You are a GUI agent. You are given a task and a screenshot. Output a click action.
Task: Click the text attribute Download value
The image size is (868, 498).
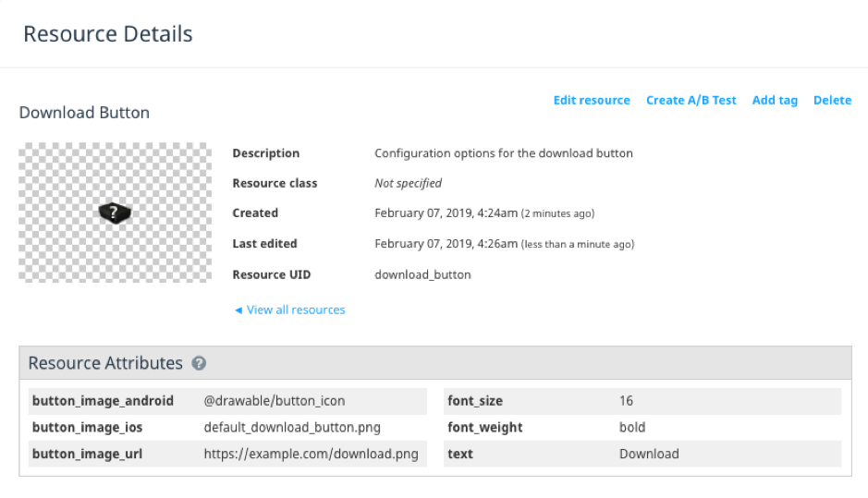(649, 454)
